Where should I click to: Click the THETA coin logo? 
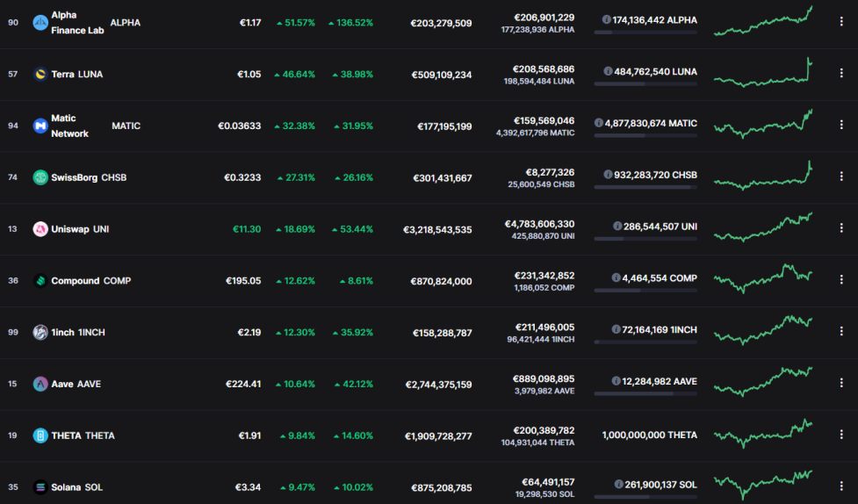click(40, 436)
